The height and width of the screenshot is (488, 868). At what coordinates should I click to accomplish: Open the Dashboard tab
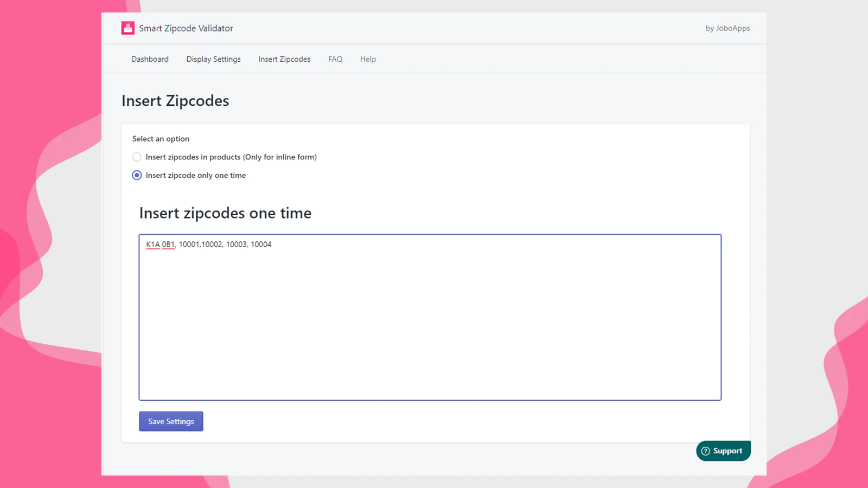coord(150,59)
